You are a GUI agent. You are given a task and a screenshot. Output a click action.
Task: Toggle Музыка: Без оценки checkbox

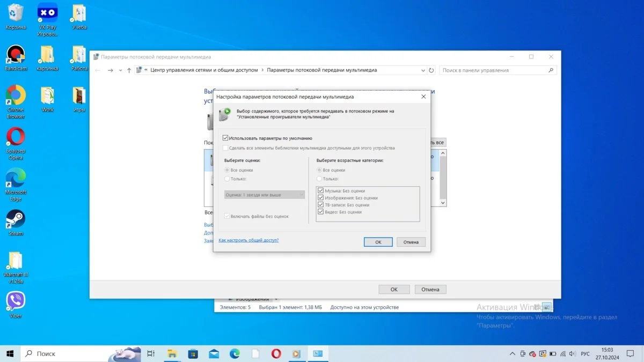tap(321, 191)
